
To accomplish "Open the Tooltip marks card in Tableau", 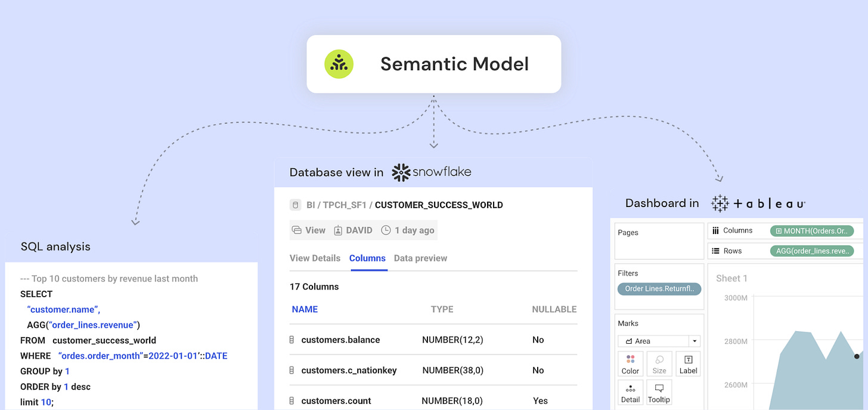I will tap(659, 393).
